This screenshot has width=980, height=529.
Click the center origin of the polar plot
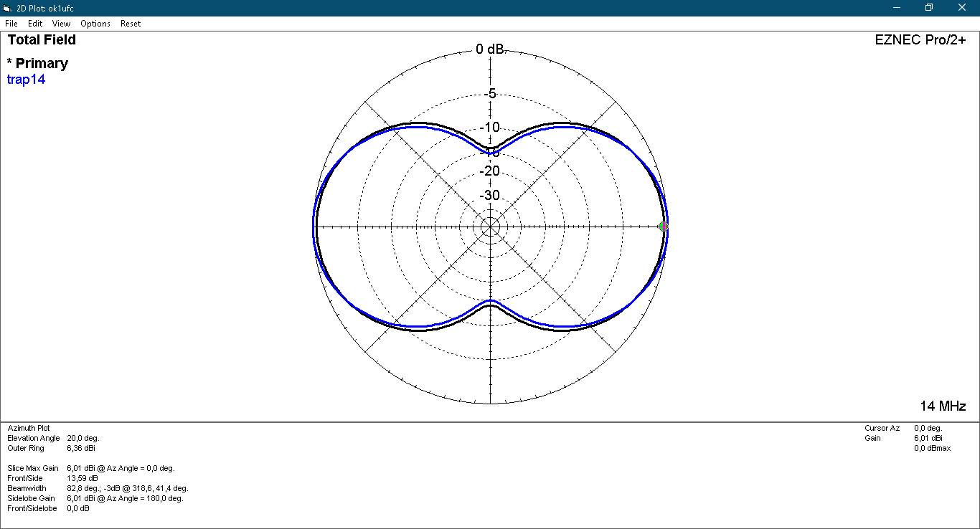(490, 227)
